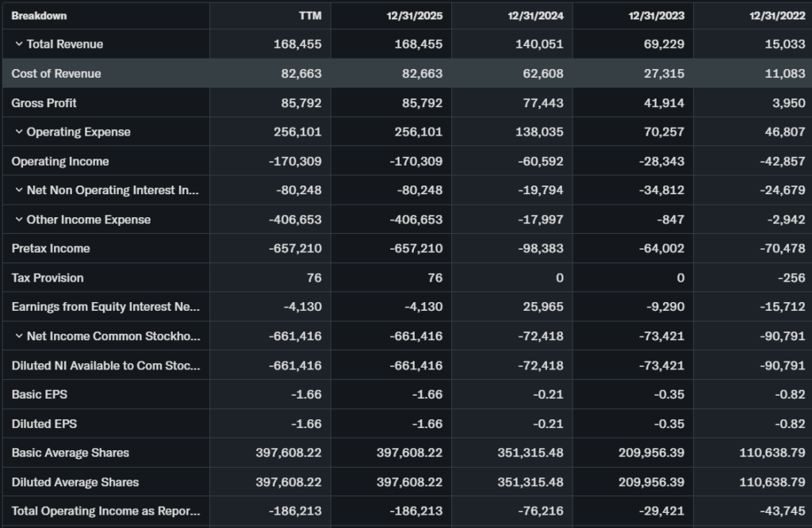This screenshot has width=812, height=528.
Task: Select the Pretax Income row label
Action: pyautogui.click(x=51, y=248)
